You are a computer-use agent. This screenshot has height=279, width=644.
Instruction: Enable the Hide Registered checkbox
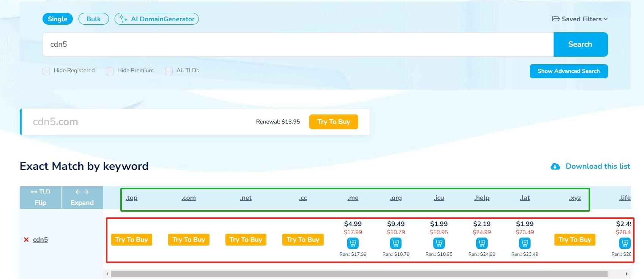[46, 71]
